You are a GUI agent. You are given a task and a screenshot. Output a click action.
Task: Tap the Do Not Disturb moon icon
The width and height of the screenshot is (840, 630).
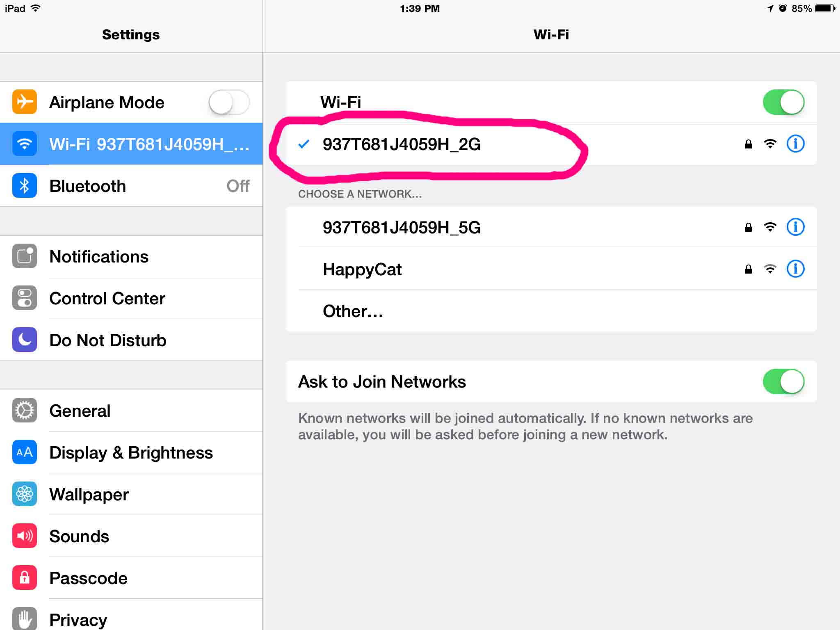click(x=25, y=340)
